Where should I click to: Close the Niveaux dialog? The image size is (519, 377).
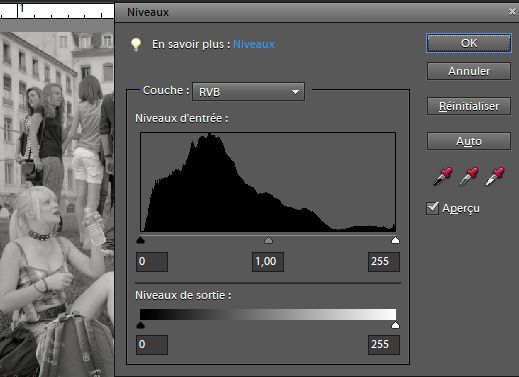(512, 12)
